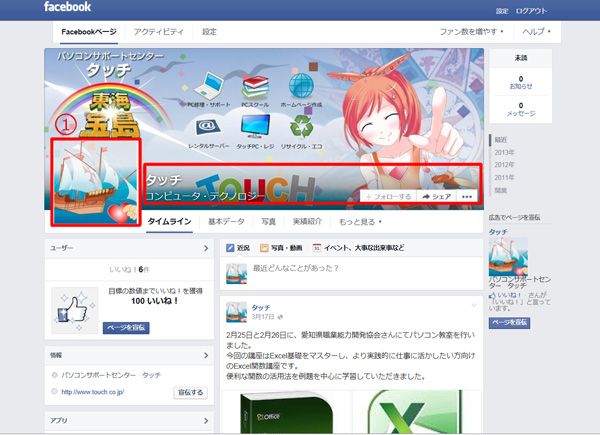600x435 pixels.
Task: Click the post author's ship avatar
Action: coord(236,312)
